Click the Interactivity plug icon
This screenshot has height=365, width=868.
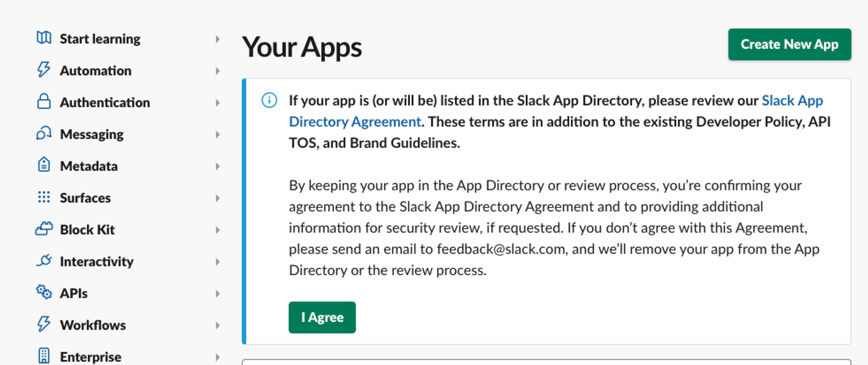pyautogui.click(x=44, y=261)
